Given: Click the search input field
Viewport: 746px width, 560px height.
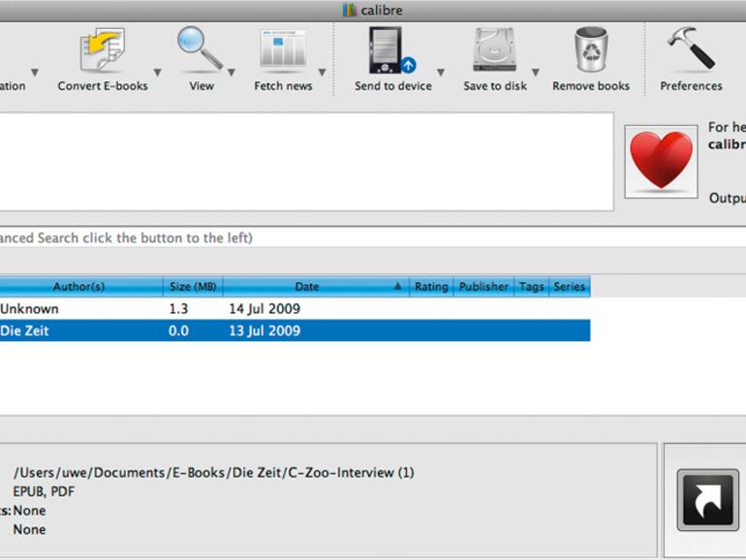Looking at the screenshot, I should [373, 237].
